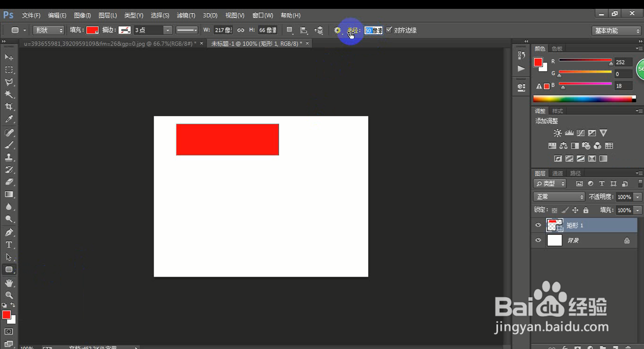Select the Brush tool
Viewport: 644px width, 349px height.
coord(9,145)
